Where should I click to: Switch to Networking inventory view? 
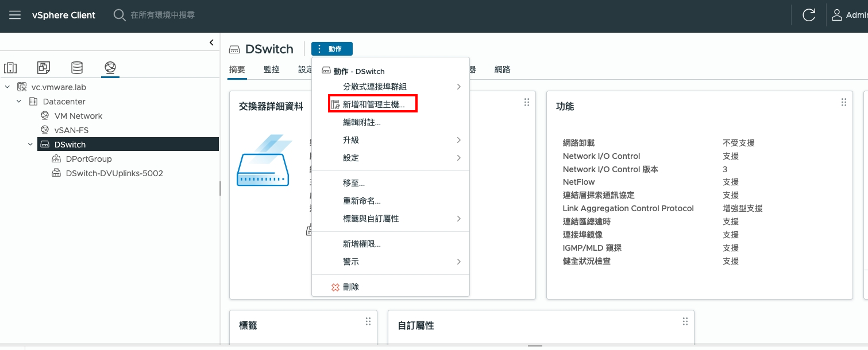[110, 68]
